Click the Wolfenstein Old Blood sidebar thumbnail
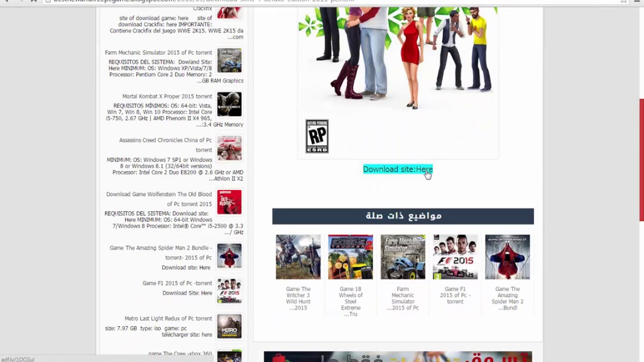This screenshot has width=644, height=362. (x=229, y=202)
